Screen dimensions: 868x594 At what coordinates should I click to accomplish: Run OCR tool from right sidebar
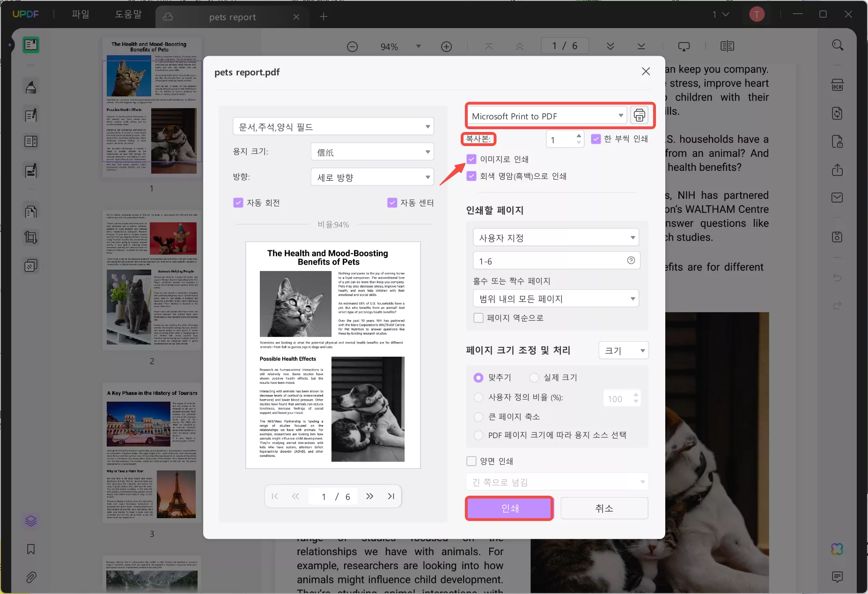[x=837, y=85]
